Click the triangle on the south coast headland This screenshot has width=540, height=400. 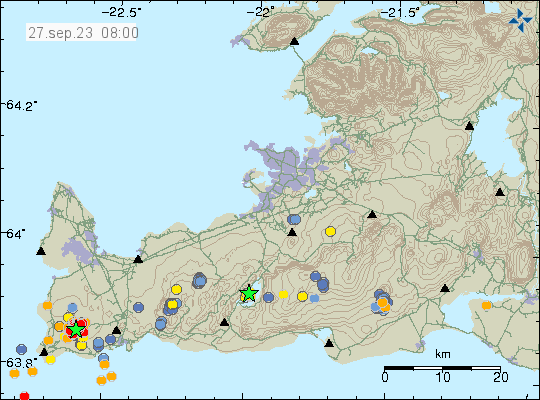tap(329, 343)
